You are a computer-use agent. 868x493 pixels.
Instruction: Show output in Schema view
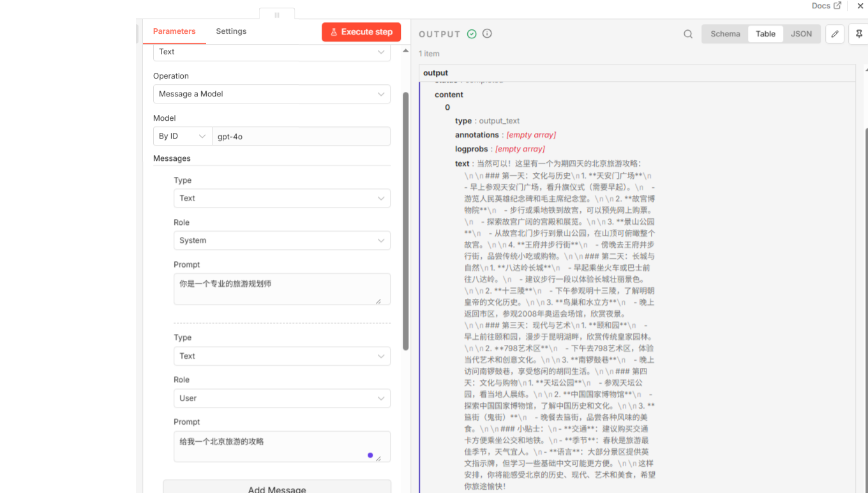click(x=725, y=34)
